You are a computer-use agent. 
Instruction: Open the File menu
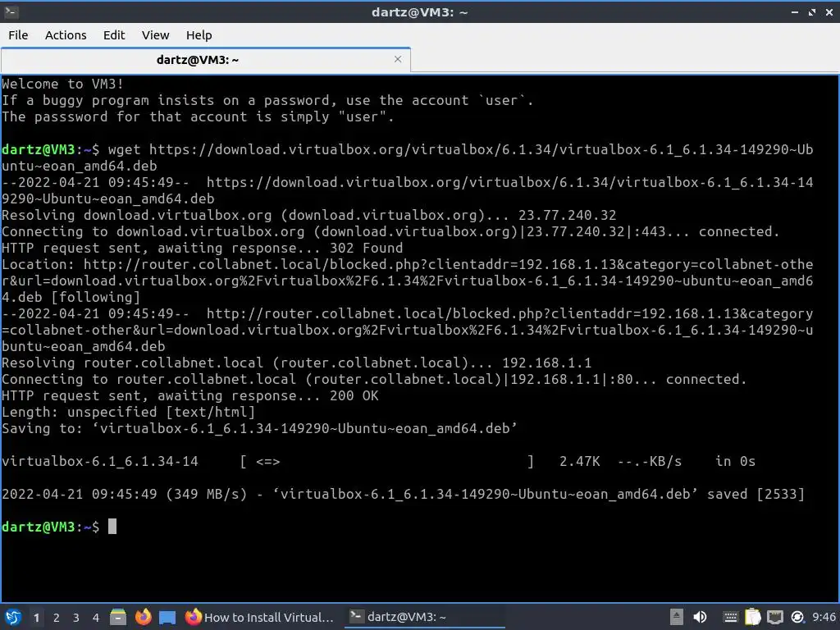click(x=18, y=35)
